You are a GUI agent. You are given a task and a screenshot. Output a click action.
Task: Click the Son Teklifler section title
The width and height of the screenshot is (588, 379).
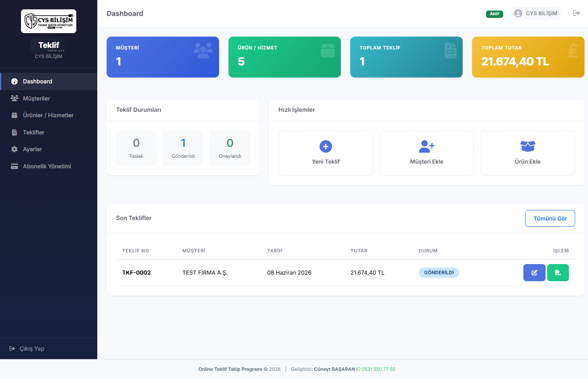tap(134, 218)
